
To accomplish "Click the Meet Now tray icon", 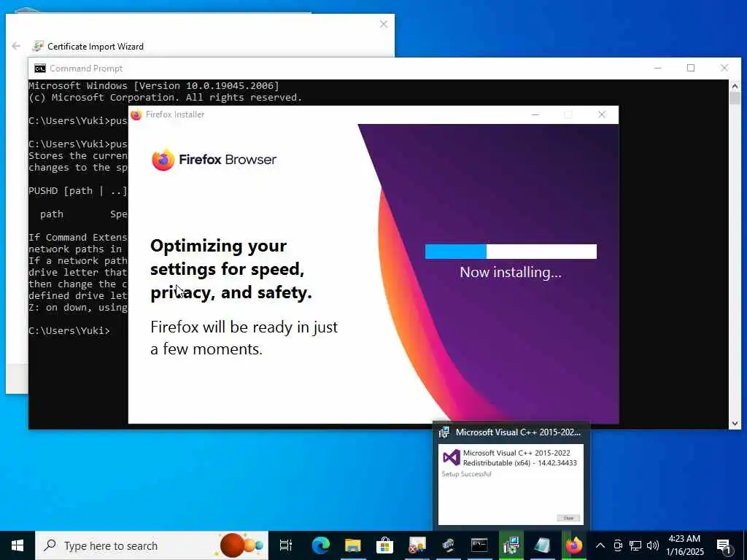I will click(x=618, y=545).
